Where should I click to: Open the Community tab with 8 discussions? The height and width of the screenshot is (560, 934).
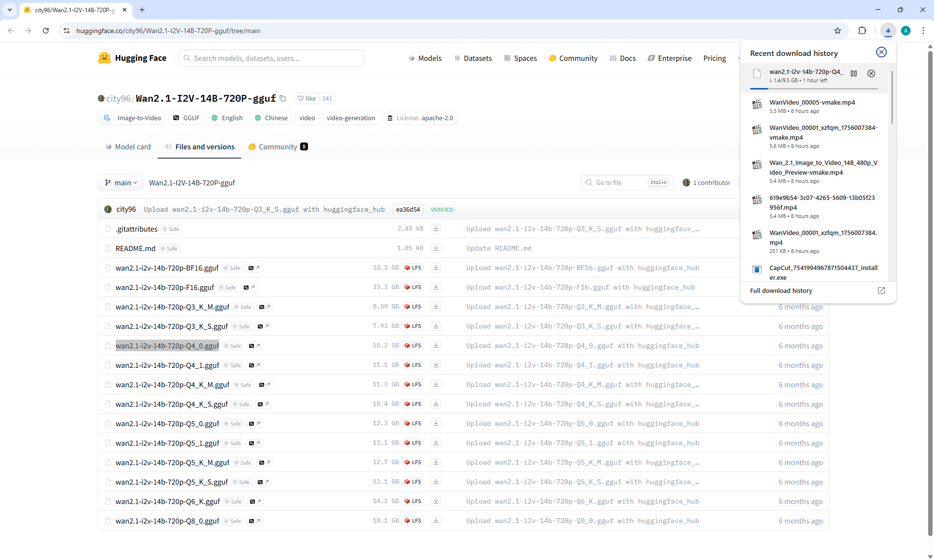coord(278,147)
